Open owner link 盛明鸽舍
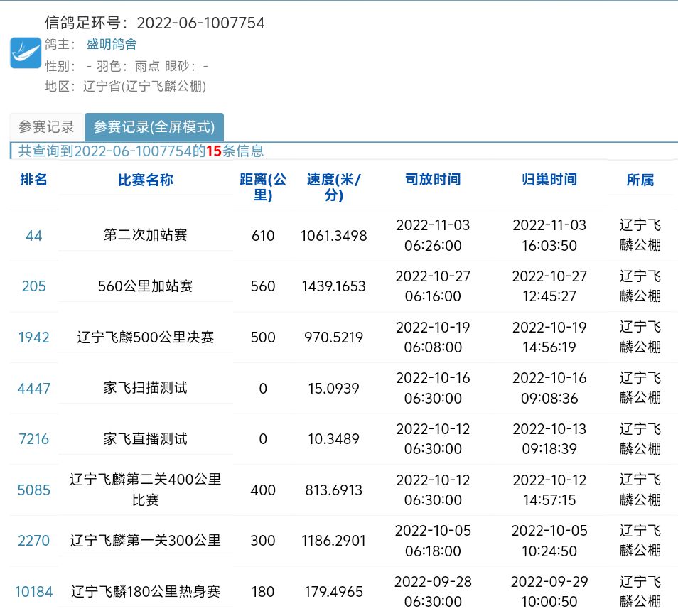 (x=112, y=44)
